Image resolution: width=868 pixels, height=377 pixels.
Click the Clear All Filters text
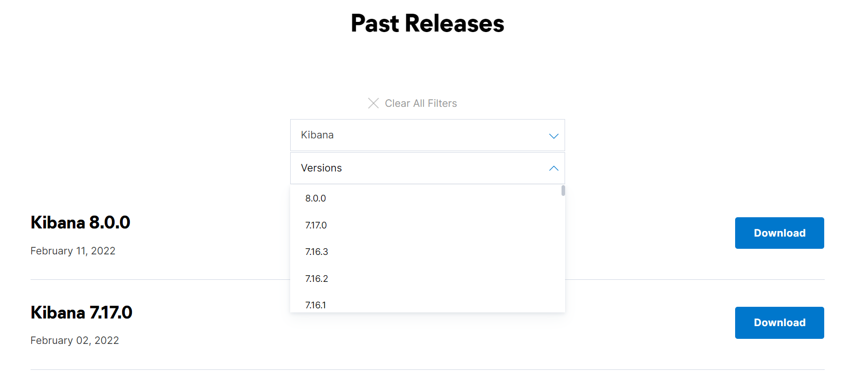[421, 103]
